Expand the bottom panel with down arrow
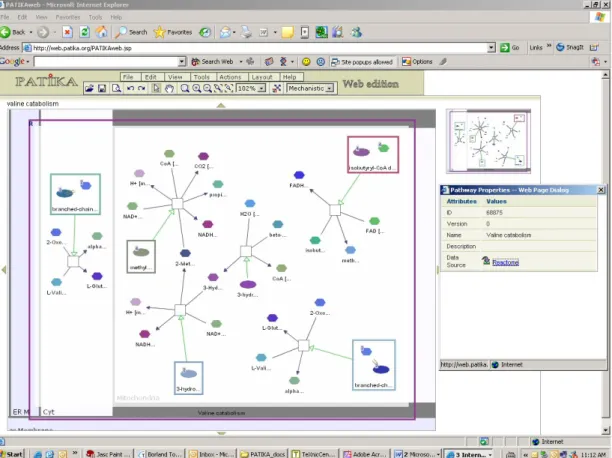 tap(221, 433)
